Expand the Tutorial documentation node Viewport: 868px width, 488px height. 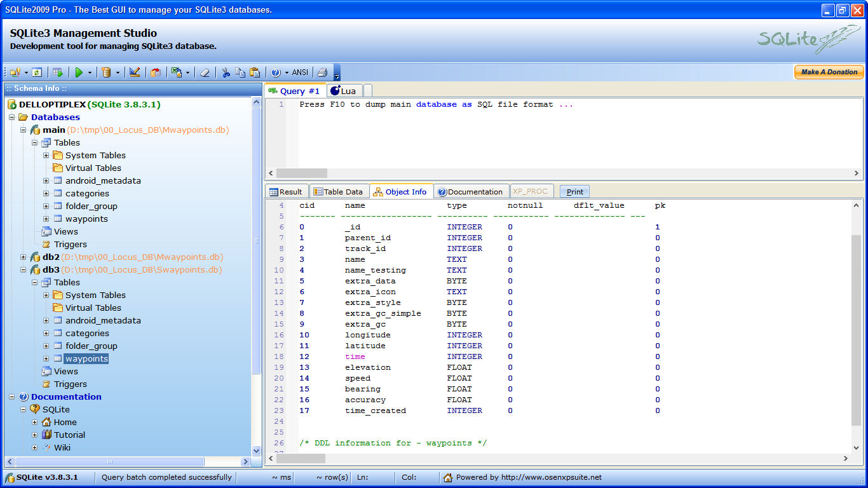click(x=35, y=435)
